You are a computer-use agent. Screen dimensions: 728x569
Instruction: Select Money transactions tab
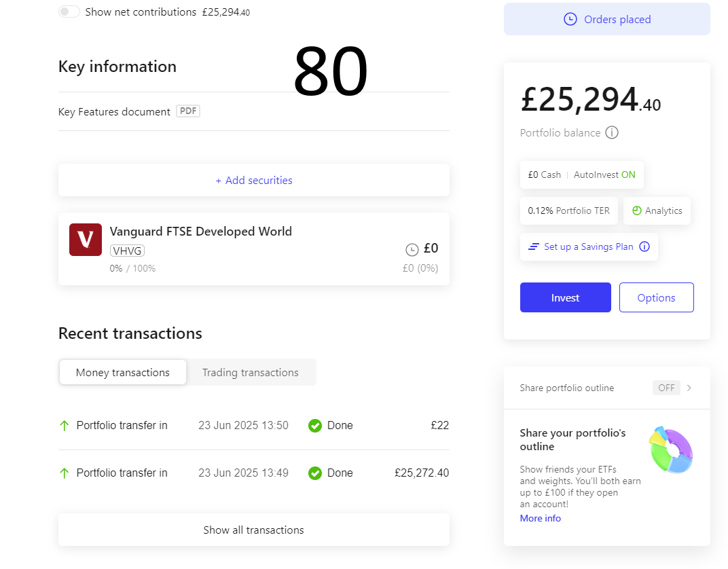click(x=123, y=372)
